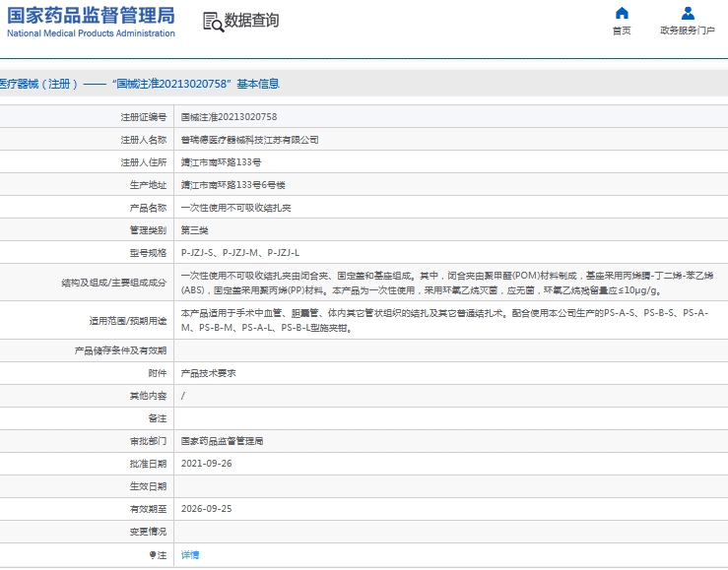Screen dimensions: 728x570
Task: Open the 政务服务门户 person icon
Action: pyautogui.click(x=688, y=13)
